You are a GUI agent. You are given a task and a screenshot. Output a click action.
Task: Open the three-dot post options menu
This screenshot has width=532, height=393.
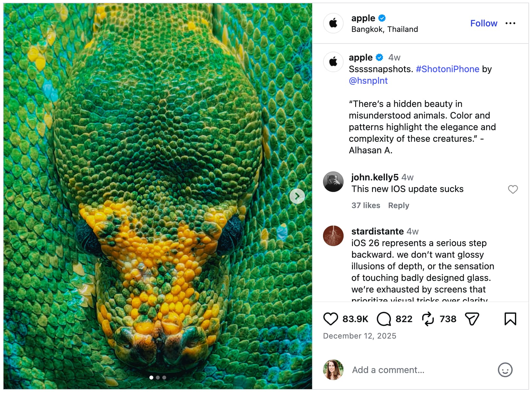click(511, 23)
